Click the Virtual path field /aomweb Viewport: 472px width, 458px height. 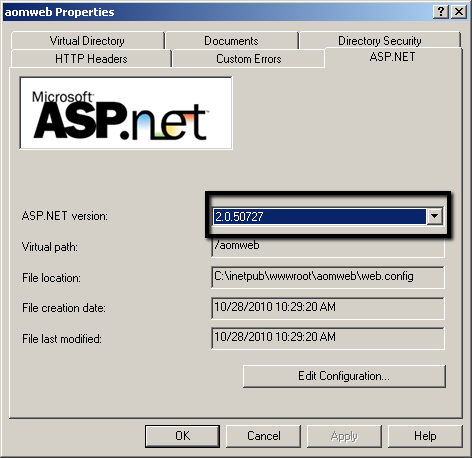point(328,247)
